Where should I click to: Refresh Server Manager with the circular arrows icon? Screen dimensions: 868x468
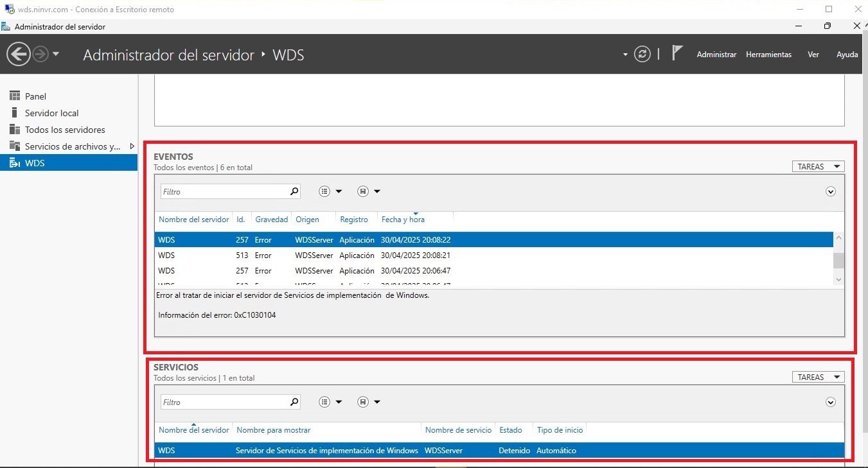tap(642, 55)
